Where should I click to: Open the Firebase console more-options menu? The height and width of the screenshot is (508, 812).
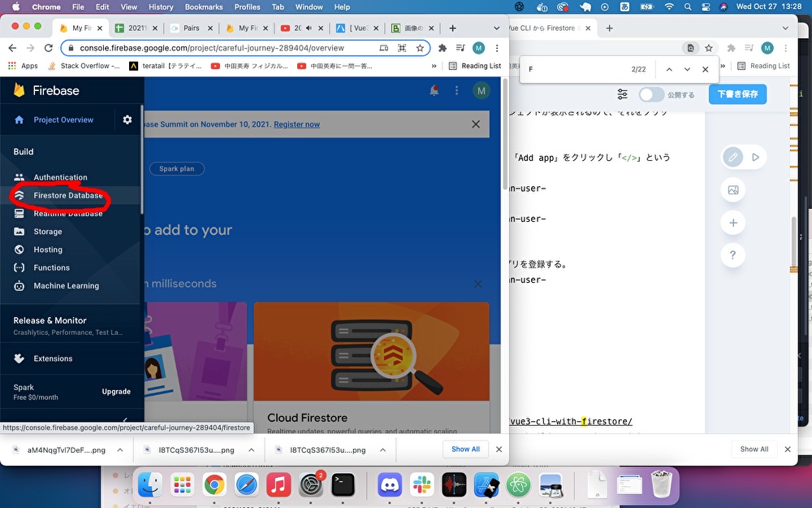pos(456,91)
